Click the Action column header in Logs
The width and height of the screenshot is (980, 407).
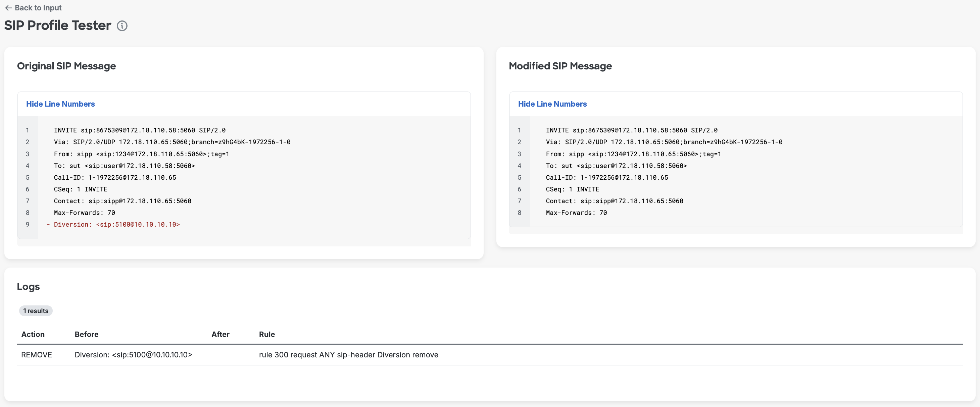click(x=33, y=334)
